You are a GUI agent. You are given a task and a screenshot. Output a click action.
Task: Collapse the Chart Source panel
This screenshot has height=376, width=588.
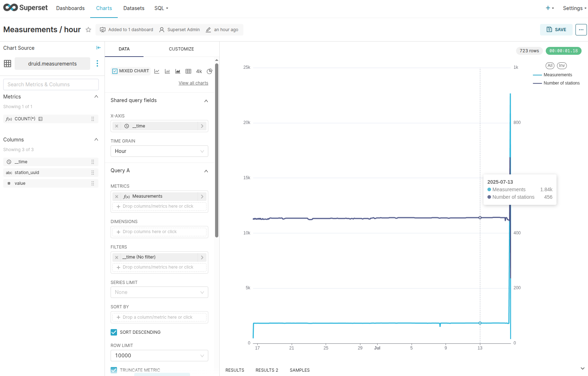point(98,48)
